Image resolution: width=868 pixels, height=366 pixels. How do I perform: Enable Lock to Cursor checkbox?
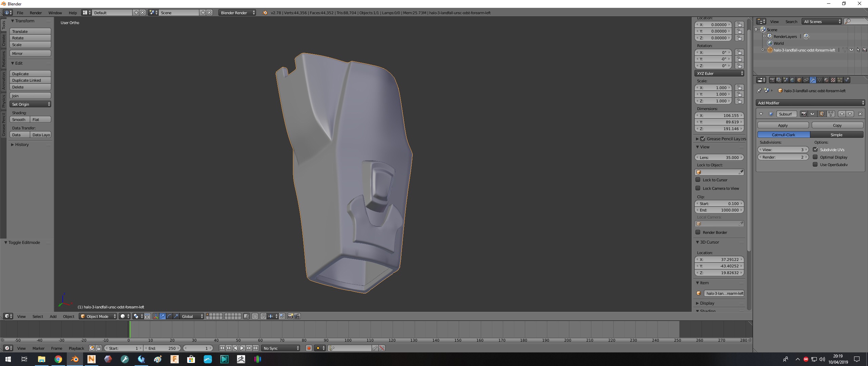tap(698, 180)
